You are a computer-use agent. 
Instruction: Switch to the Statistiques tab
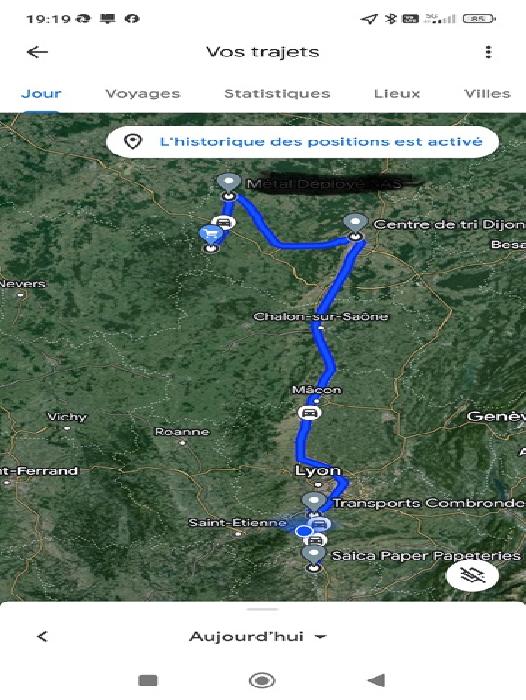click(277, 94)
